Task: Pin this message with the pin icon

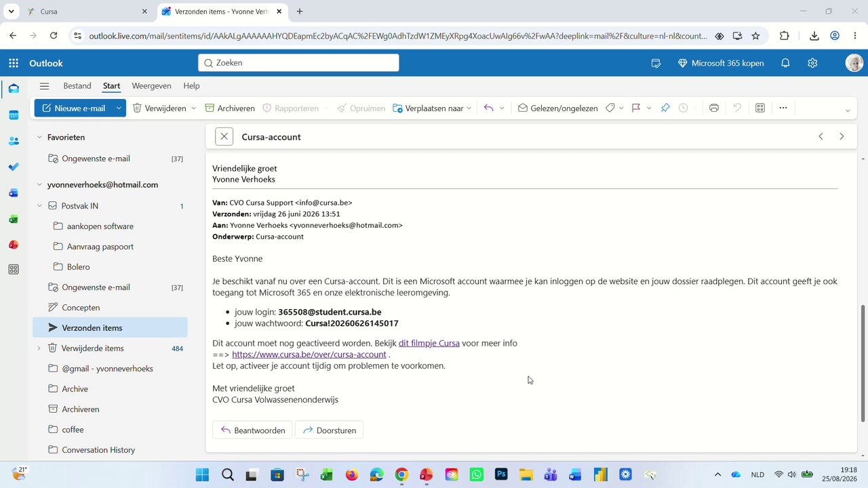Action: [x=665, y=108]
